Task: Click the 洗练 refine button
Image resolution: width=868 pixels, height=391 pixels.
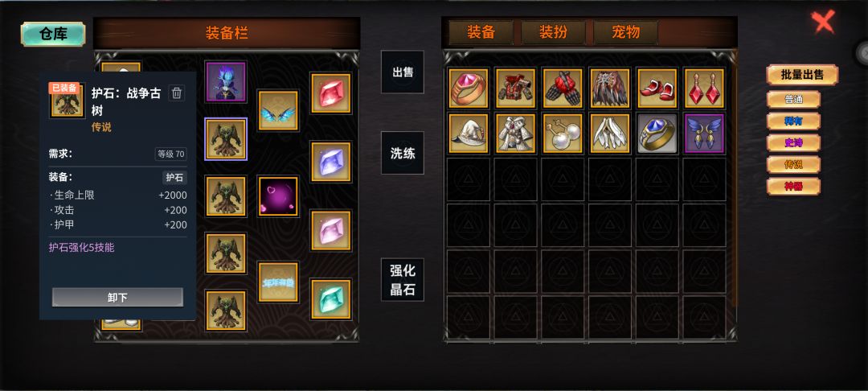Action: click(403, 153)
